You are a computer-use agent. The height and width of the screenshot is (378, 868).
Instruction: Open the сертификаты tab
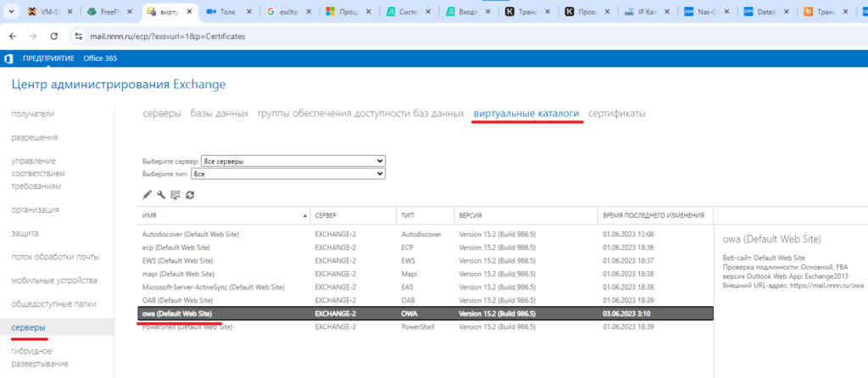tap(617, 114)
